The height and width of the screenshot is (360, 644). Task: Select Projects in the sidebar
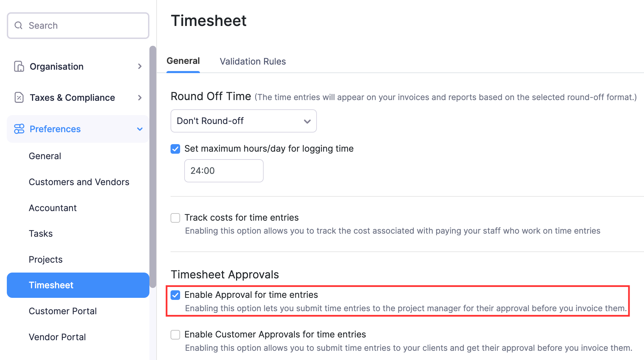(x=45, y=259)
